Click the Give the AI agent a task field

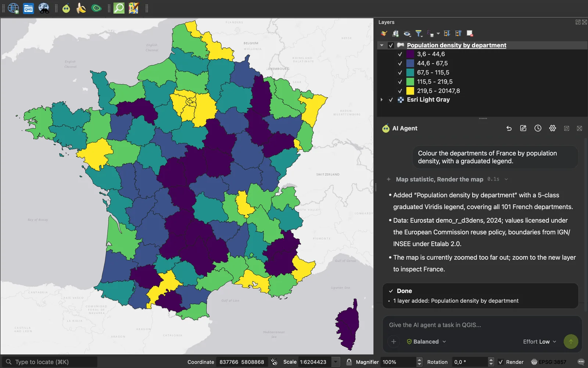[482, 325]
